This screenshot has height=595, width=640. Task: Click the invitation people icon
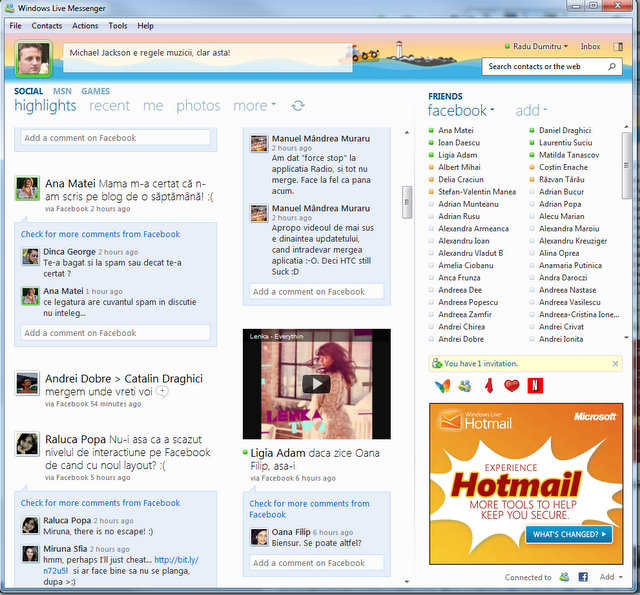click(437, 363)
